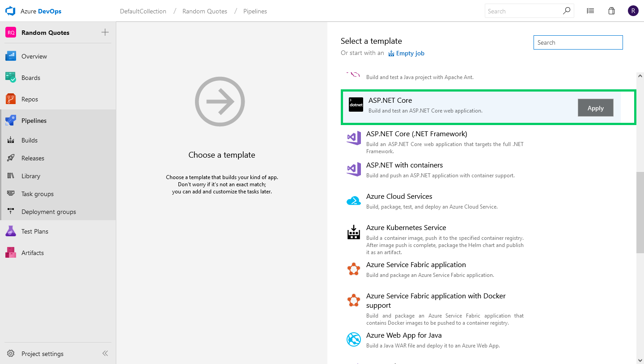644x364 pixels.
Task: Select Azure Kubernetes Service template title
Action: [406, 228]
